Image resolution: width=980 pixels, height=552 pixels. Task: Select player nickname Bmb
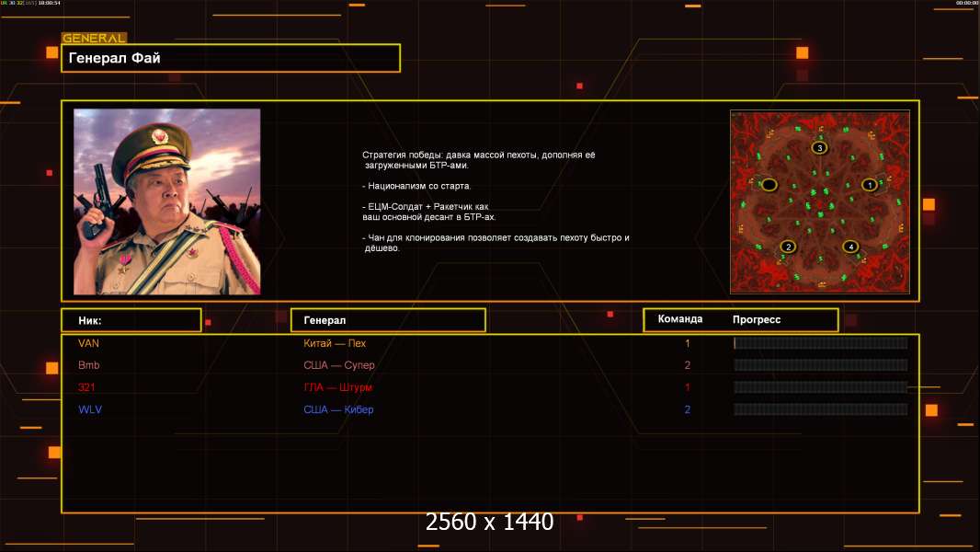89,365
